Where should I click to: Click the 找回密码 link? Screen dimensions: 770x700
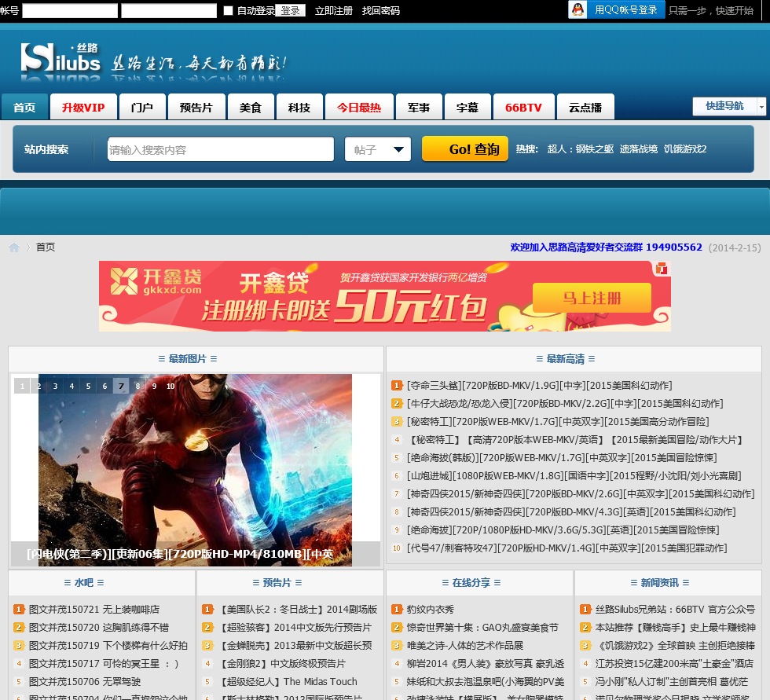click(380, 10)
